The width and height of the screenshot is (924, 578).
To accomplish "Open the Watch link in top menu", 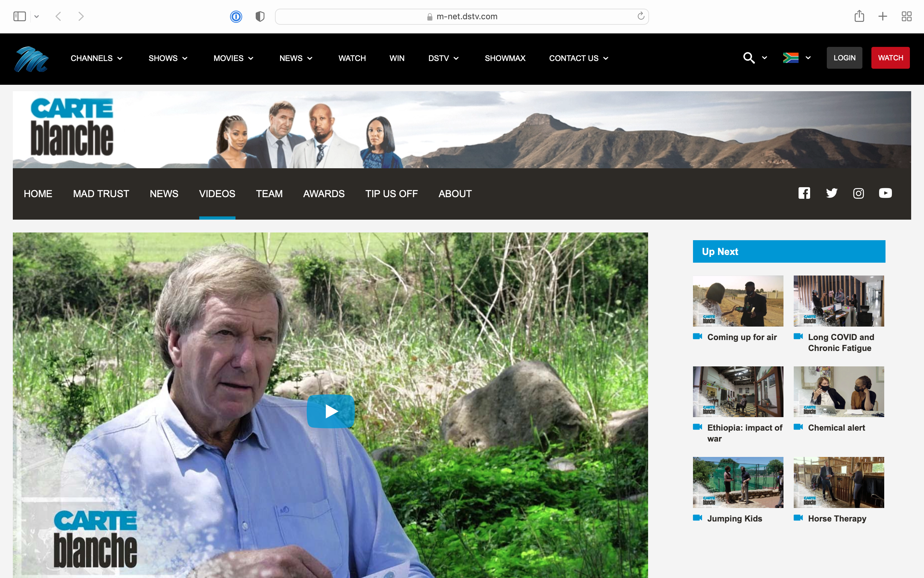I will coord(352,58).
